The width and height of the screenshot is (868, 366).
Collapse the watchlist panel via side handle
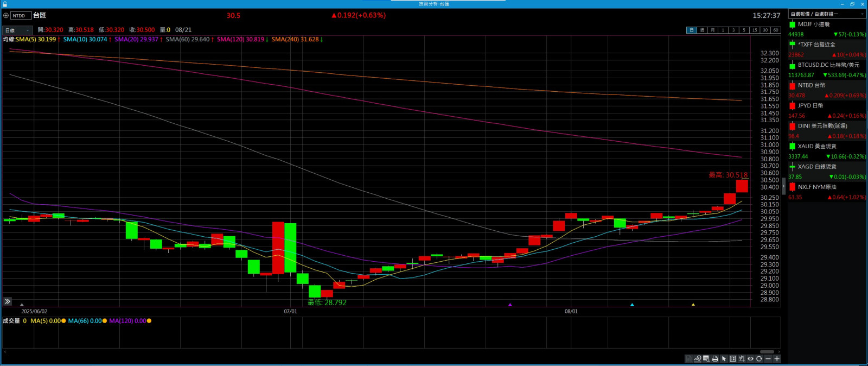(783, 186)
